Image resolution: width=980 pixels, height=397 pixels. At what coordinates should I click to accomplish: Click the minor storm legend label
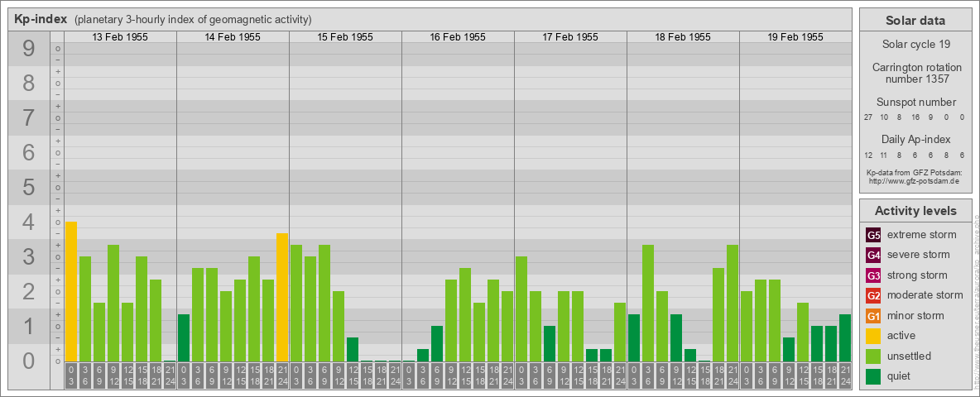[x=915, y=316]
